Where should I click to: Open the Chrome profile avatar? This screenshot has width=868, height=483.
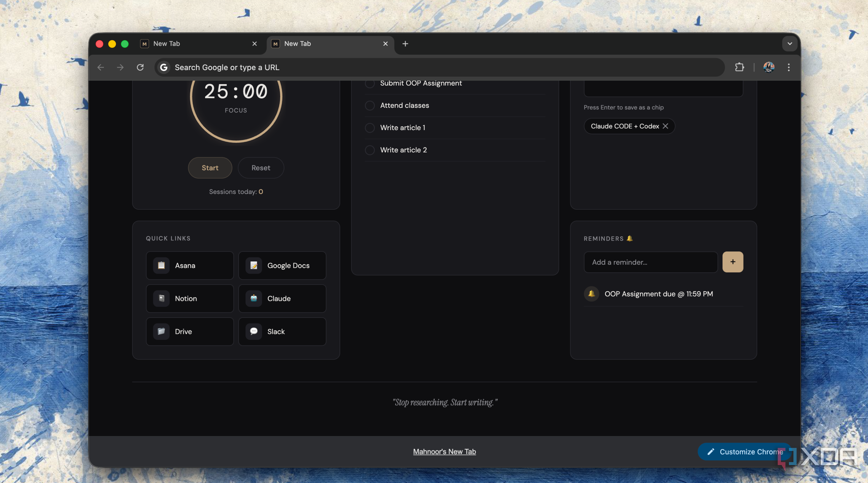(769, 67)
